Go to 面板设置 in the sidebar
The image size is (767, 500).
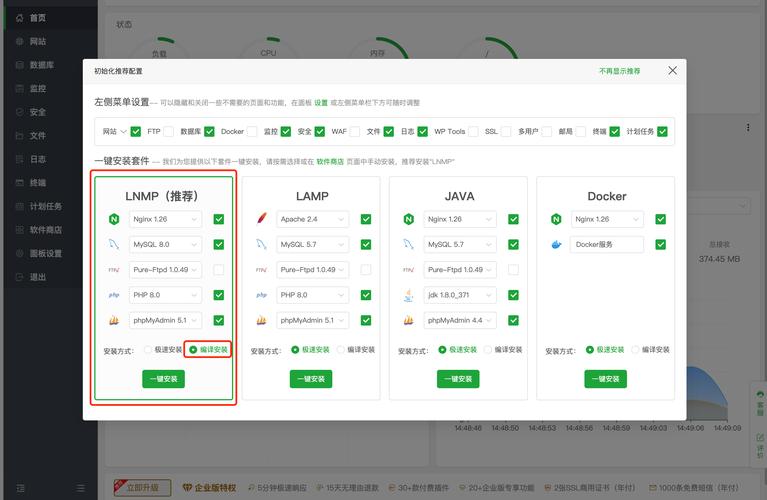point(44,253)
